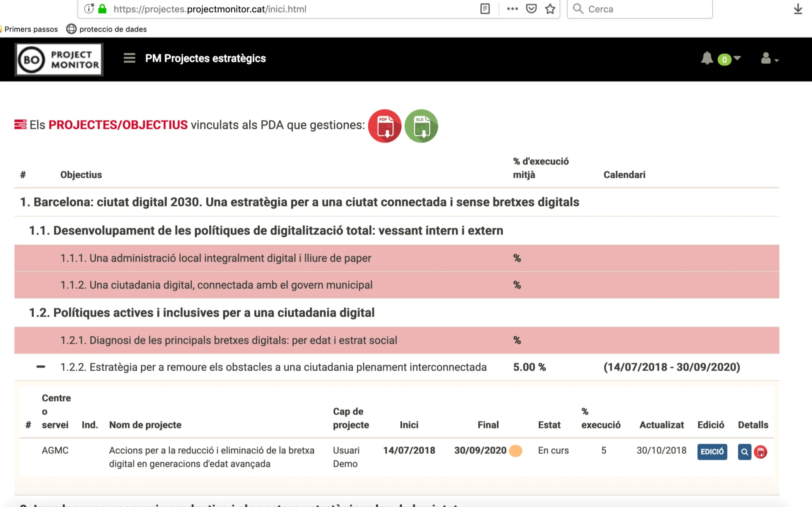The image size is (812, 507).
Task: Click the Project Monitor logo
Action: coord(59,59)
